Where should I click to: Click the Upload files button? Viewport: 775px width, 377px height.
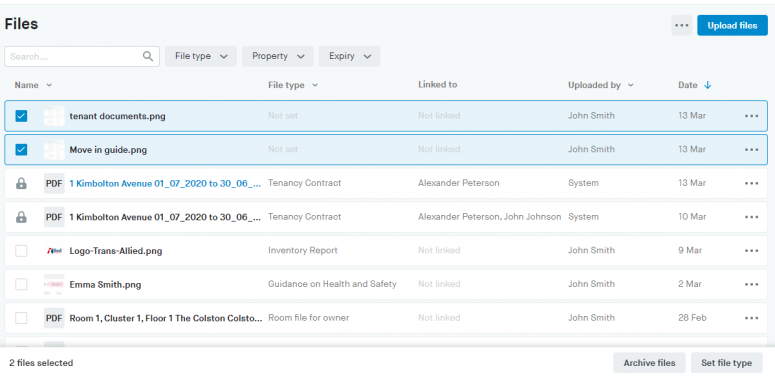pos(732,25)
